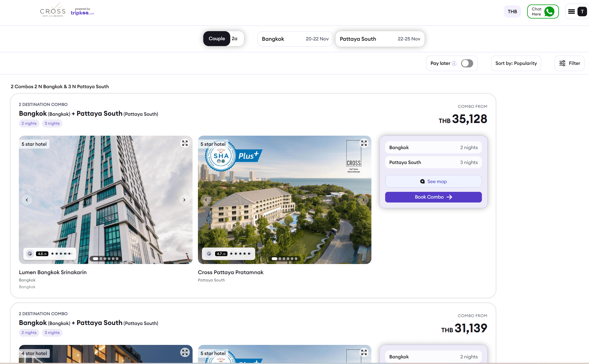Image resolution: width=589 pixels, height=364 pixels.
Task: Click the info icon beside Pay later
Action: pyautogui.click(x=454, y=63)
